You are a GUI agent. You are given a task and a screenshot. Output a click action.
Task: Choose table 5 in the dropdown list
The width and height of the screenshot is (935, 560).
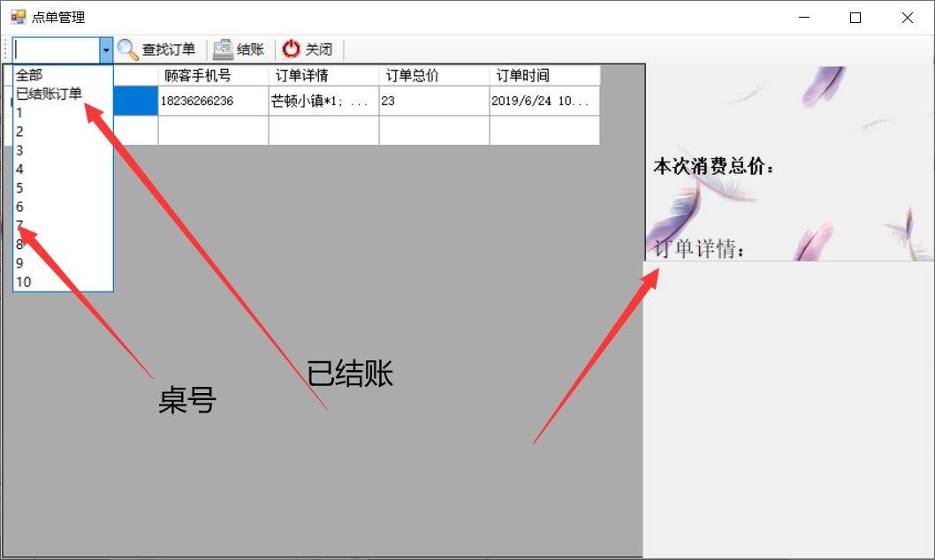click(x=63, y=188)
